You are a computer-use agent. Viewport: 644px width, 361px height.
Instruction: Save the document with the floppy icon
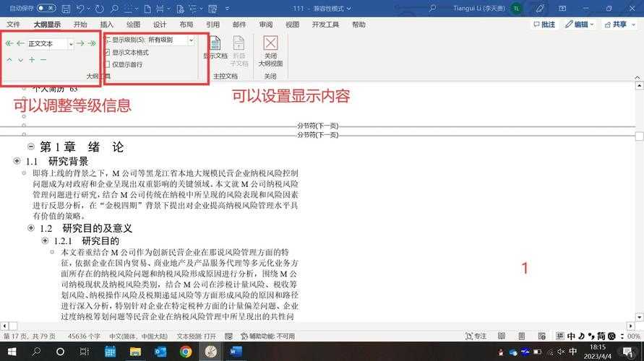click(66, 8)
